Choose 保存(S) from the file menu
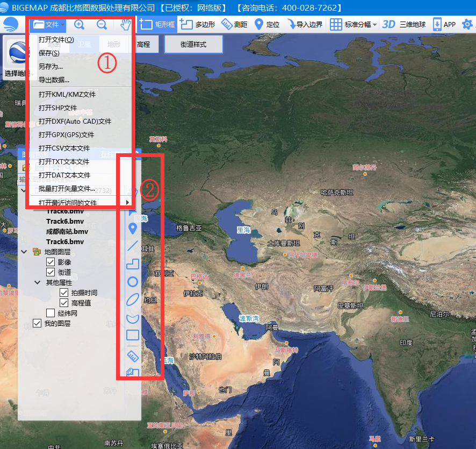This screenshot has height=449, width=476. point(49,53)
